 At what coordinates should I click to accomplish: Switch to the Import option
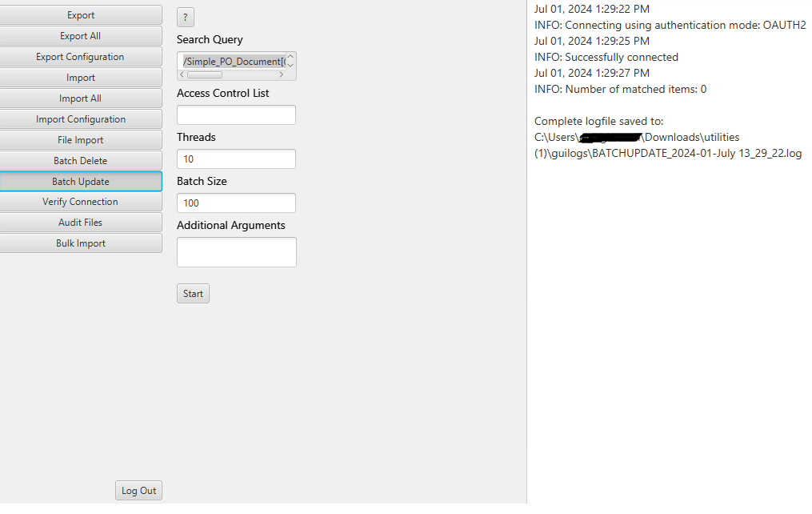click(81, 78)
